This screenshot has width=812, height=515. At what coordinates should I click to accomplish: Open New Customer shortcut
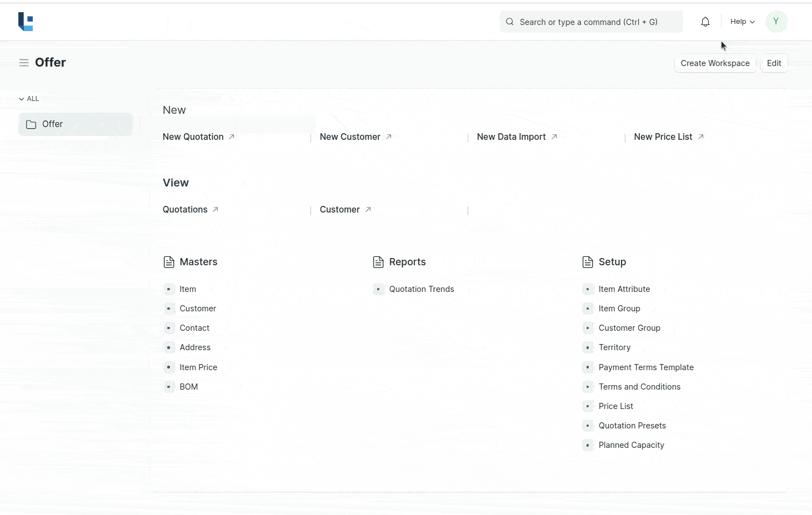pyautogui.click(x=350, y=137)
